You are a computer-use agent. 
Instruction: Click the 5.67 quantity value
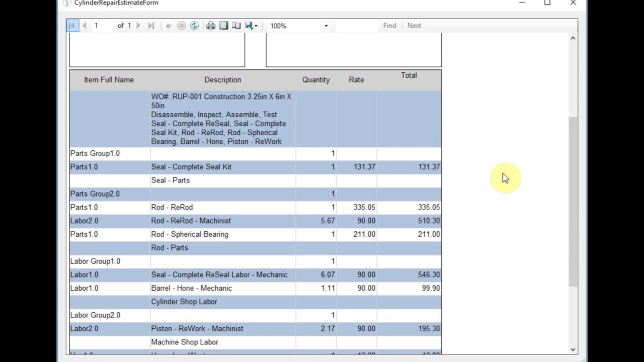(x=328, y=221)
